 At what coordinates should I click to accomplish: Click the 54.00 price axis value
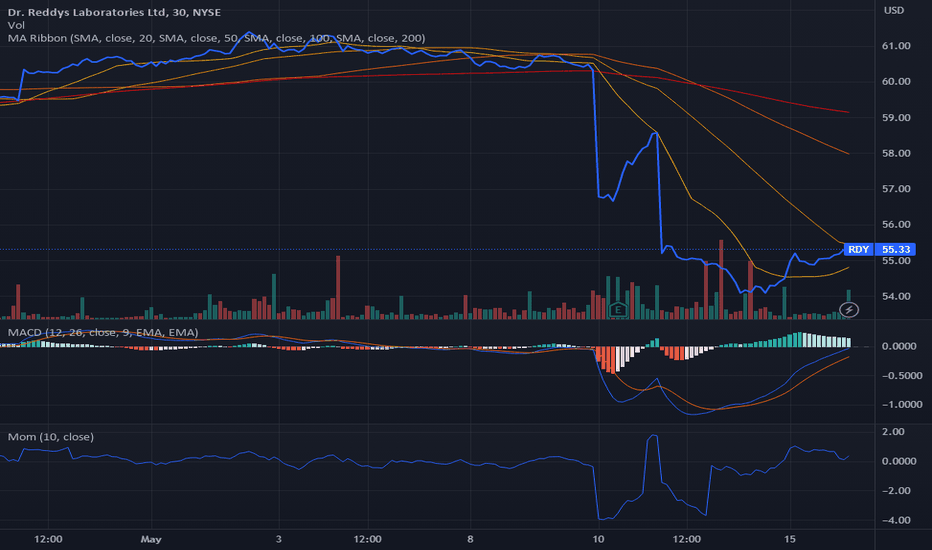pyautogui.click(x=896, y=296)
